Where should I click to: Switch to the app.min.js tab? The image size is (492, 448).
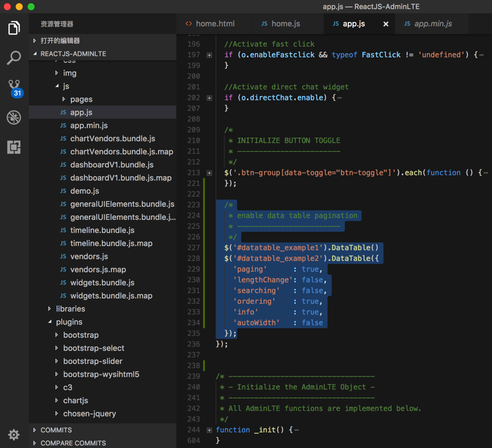click(428, 24)
